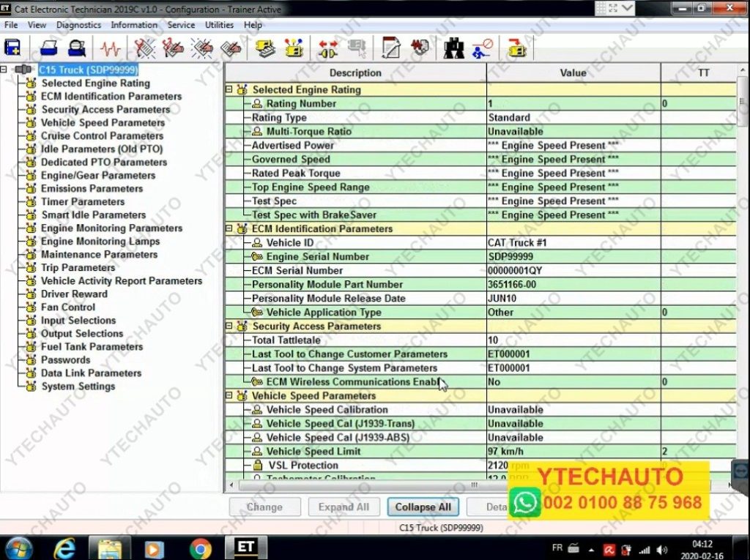Open Logged Diagnostic Codes toolbar icon

tap(173, 48)
